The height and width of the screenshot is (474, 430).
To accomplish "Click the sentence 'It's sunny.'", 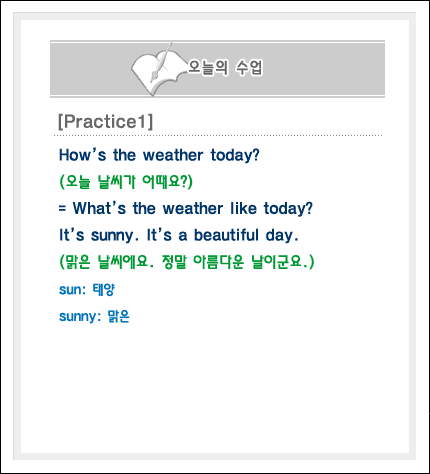I will click(x=99, y=235).
